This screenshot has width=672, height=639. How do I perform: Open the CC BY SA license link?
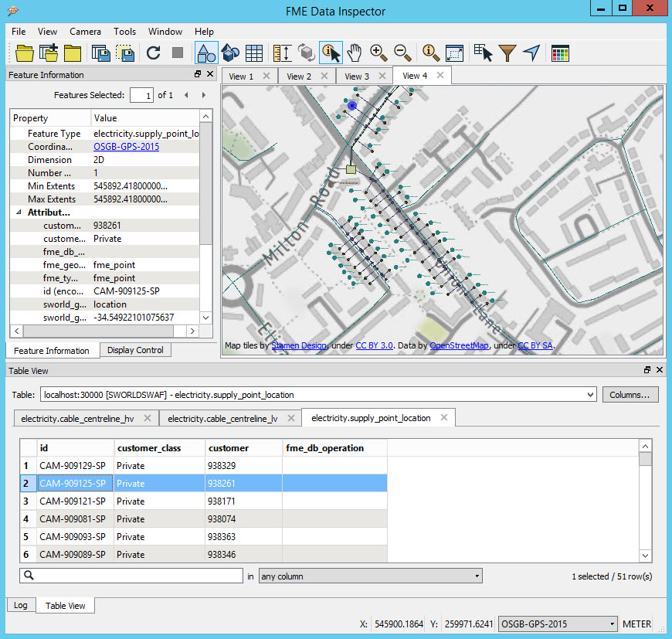[535, 345]
